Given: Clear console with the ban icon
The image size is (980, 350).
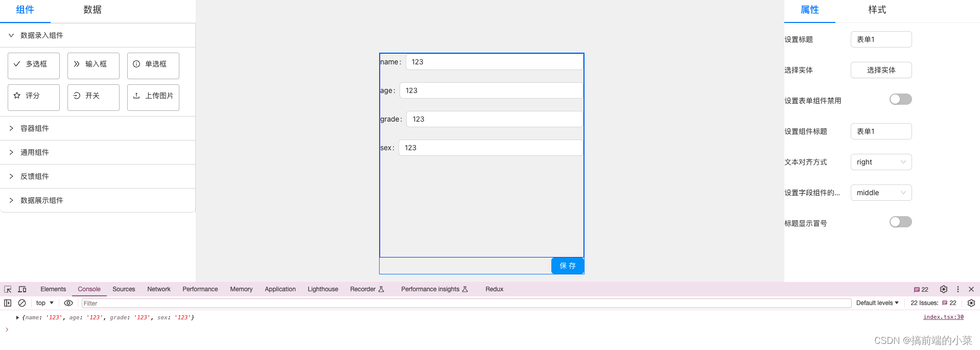Looking at the screenshot, I should 22,303.
